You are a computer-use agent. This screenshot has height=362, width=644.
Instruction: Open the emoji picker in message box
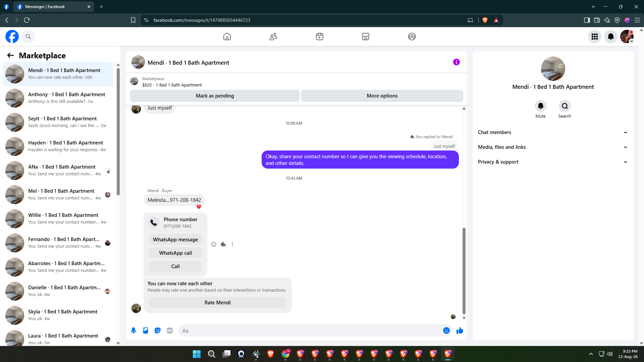coord(446,330)
